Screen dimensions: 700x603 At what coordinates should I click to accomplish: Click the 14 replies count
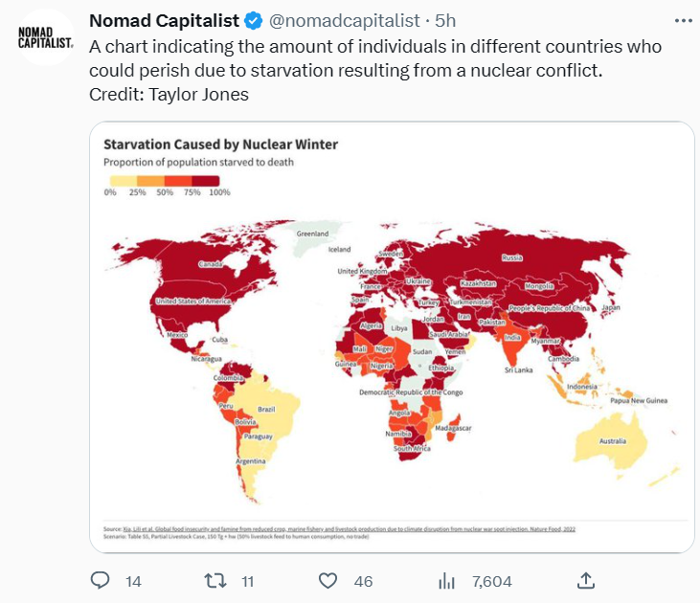coord(133,581)
